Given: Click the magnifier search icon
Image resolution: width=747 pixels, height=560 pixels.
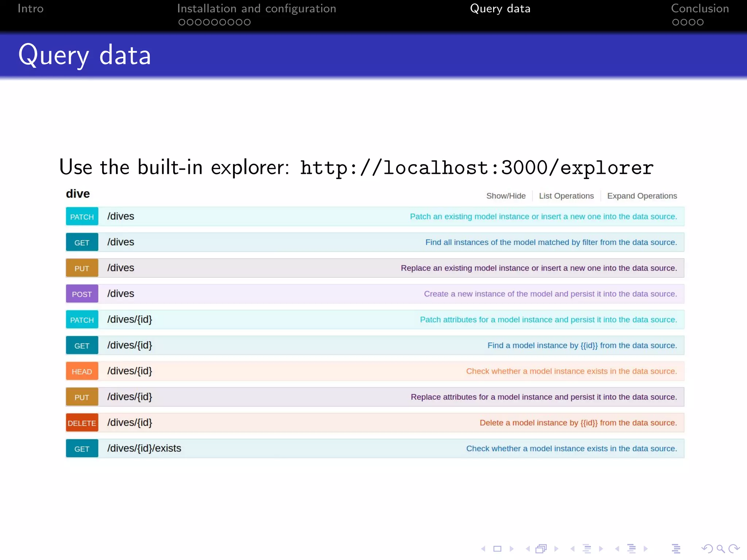Looking at the screenshot, I should point(720,549).
